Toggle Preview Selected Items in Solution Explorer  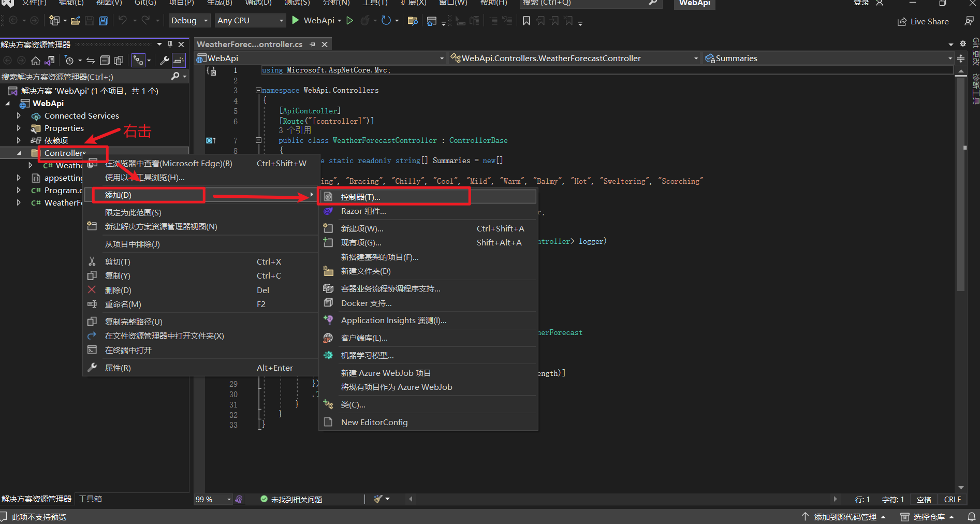click(x=179, y=61)
